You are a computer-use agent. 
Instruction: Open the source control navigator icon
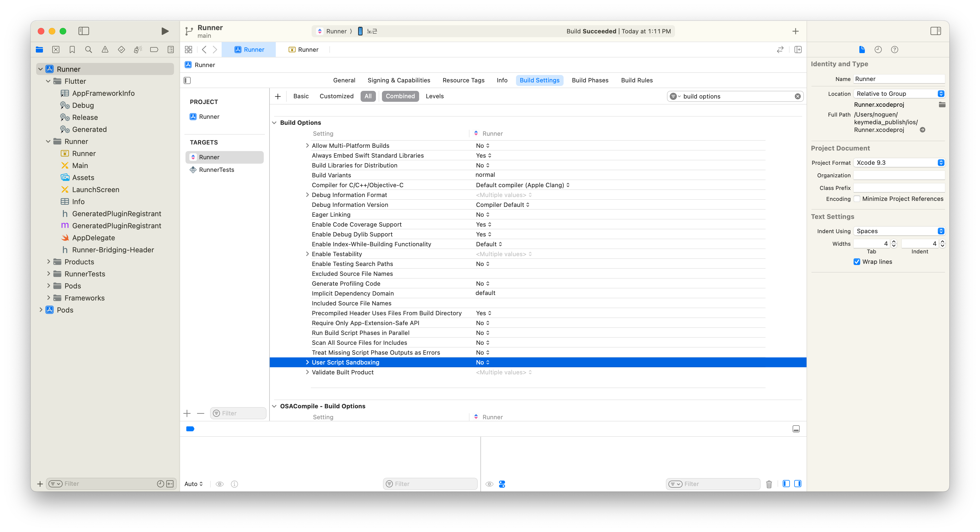tap(56, 50)
